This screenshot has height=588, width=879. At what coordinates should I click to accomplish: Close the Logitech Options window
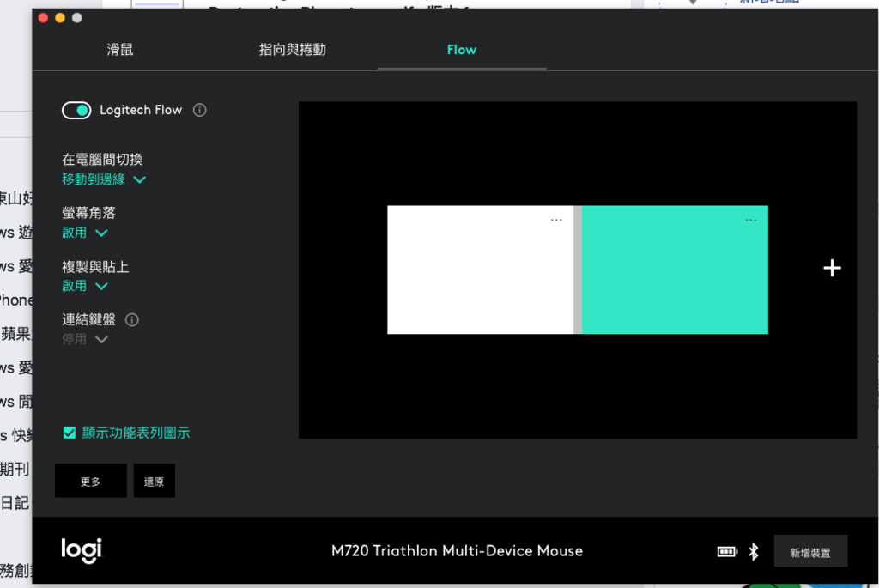point(43,18)
